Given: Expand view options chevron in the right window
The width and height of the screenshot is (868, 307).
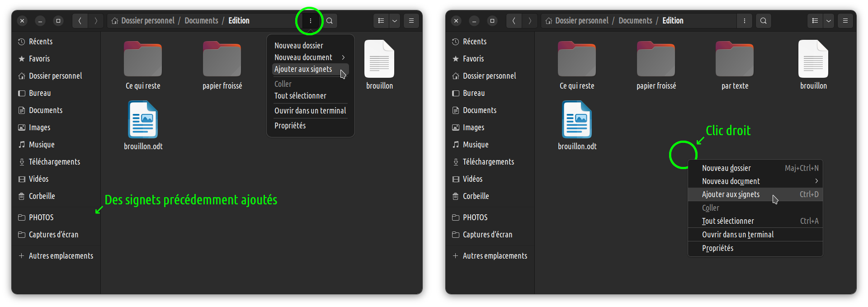Looking at the screenshot, I should pyautogui.click(x=828, y=21).
